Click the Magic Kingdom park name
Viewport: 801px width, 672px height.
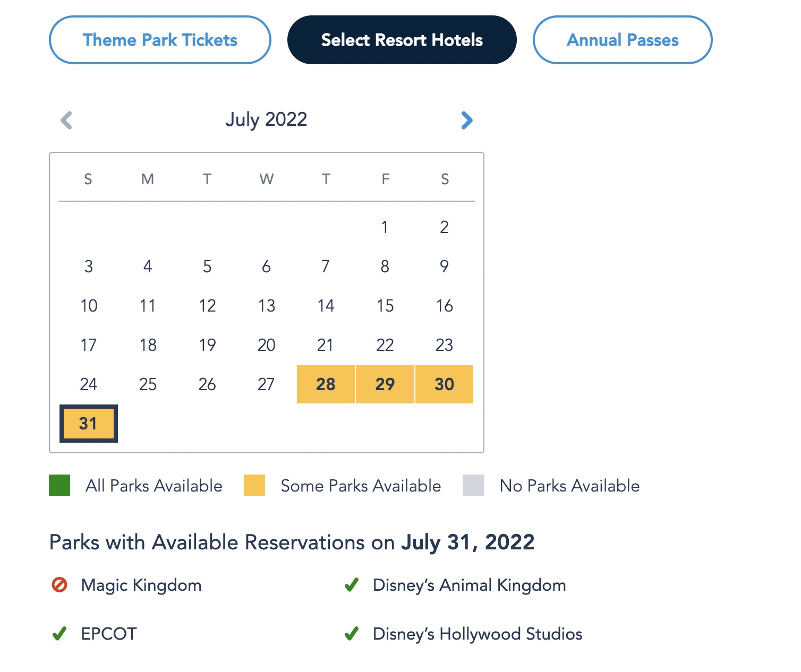coord(141,585)
